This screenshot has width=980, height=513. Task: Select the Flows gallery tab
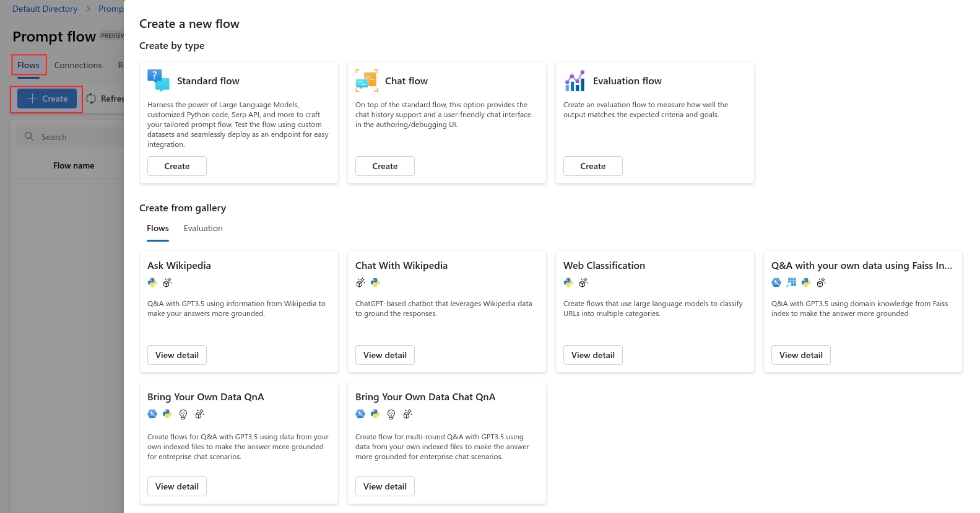tap(158, 229)
